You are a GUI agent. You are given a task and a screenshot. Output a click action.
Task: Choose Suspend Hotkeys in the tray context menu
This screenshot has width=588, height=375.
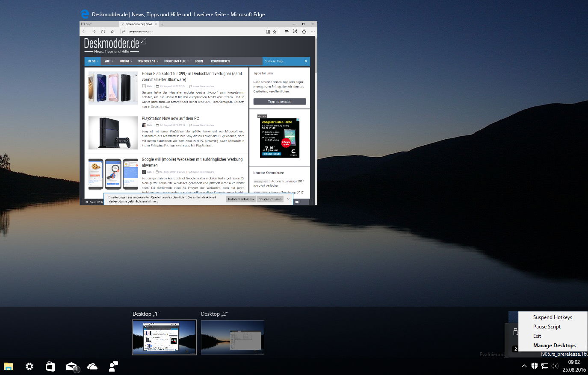click(553, 317)
